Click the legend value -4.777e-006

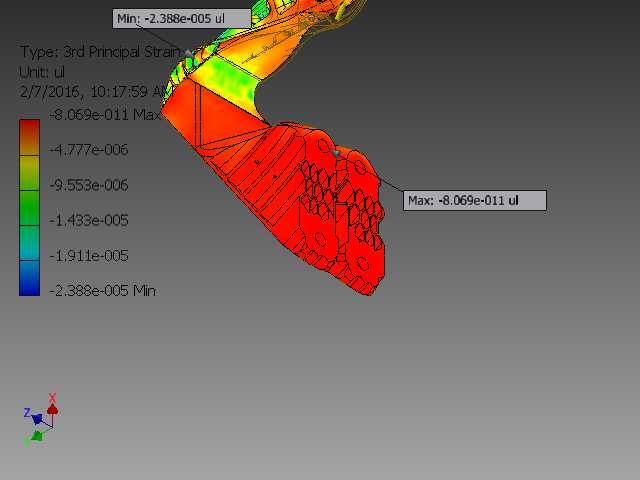(x=89, y=149)
